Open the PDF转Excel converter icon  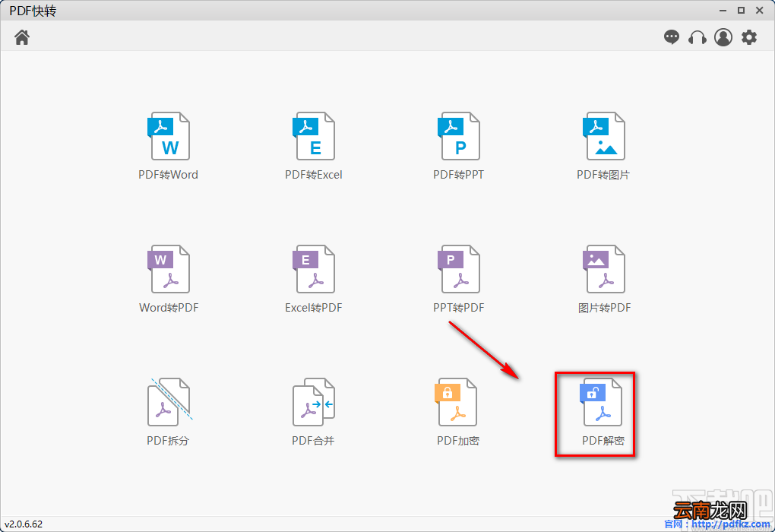(313, 136)
